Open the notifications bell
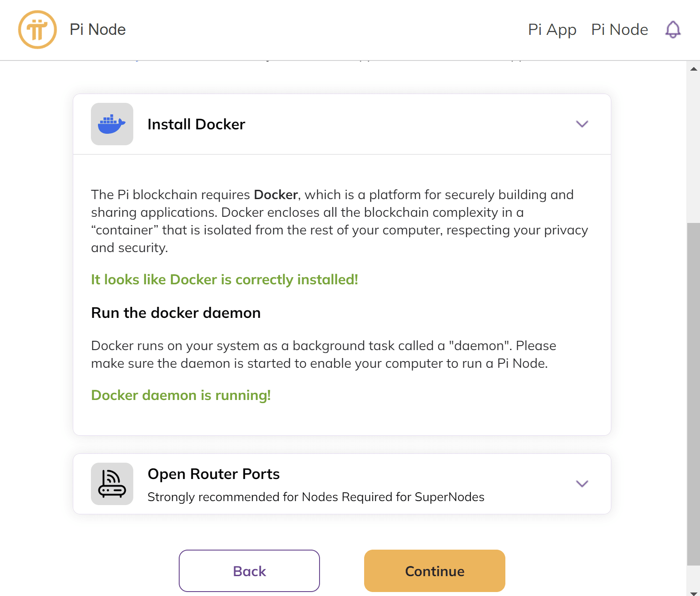700x596 pixels. (673, 30)
